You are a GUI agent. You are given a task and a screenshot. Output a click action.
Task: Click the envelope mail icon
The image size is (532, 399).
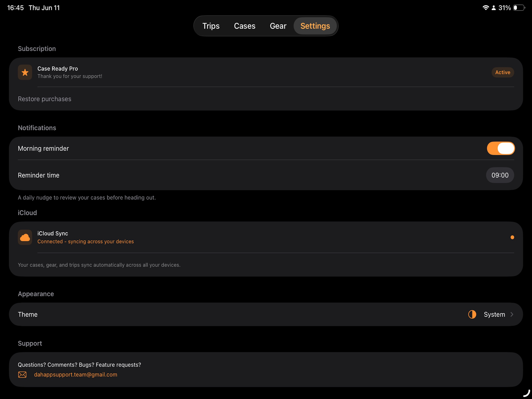coord(22,374)
